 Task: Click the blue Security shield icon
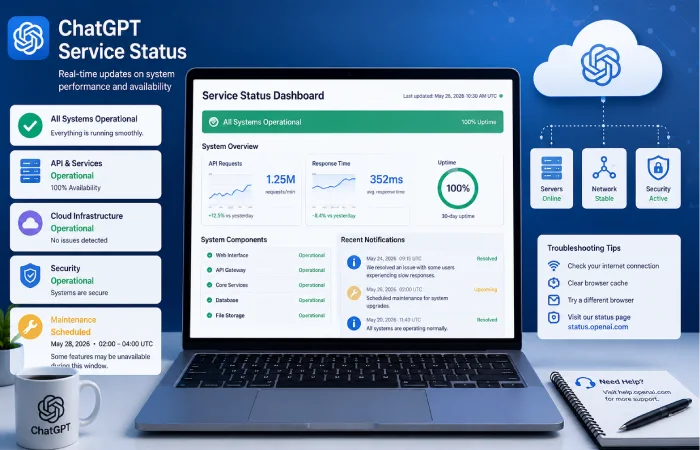[30, 275]
